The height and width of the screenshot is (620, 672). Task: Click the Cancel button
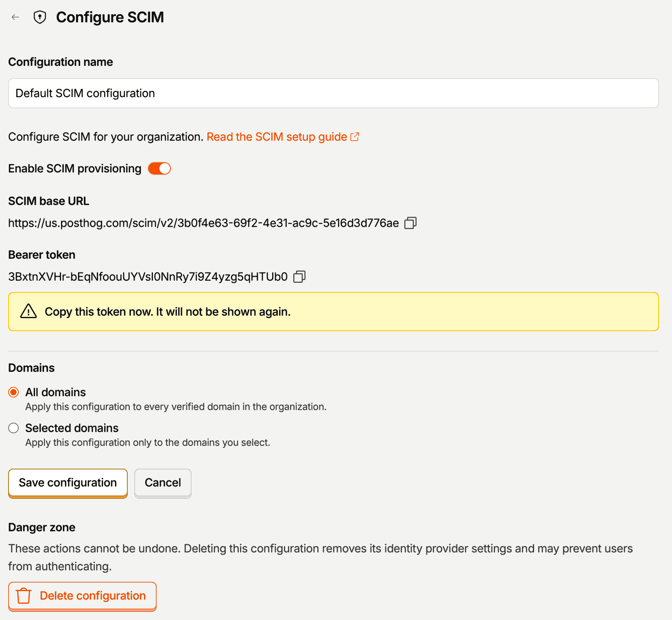click(x=163, y=482)
